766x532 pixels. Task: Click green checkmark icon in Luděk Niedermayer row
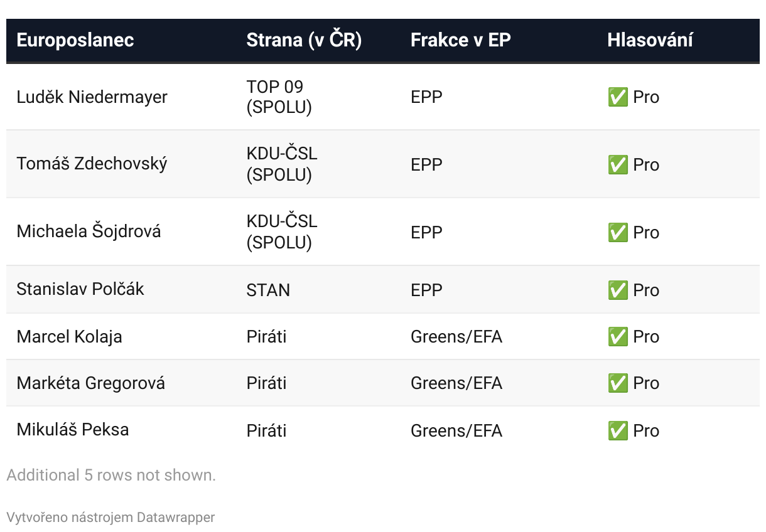tap(618, 97)
